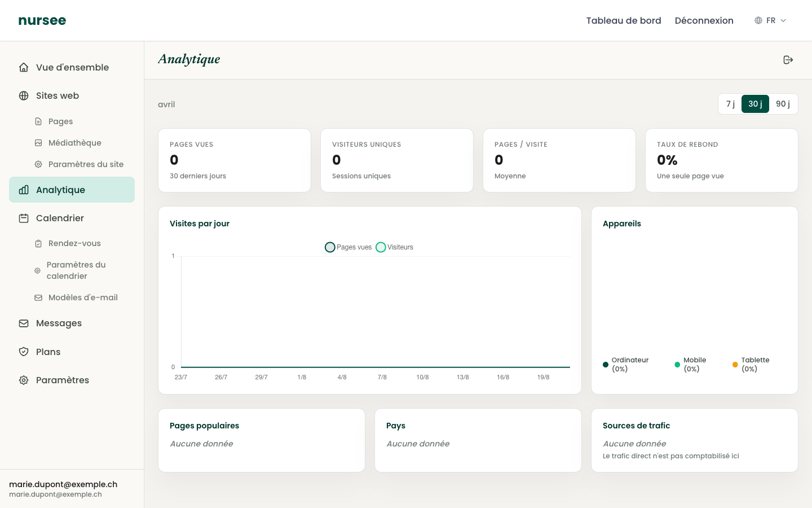
Task: Click the shield icon beside Plans
Action: click(x=24, y=352)
